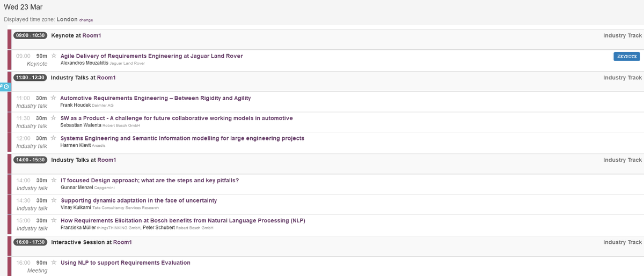Click the clock icon on the left side widget

7,87
